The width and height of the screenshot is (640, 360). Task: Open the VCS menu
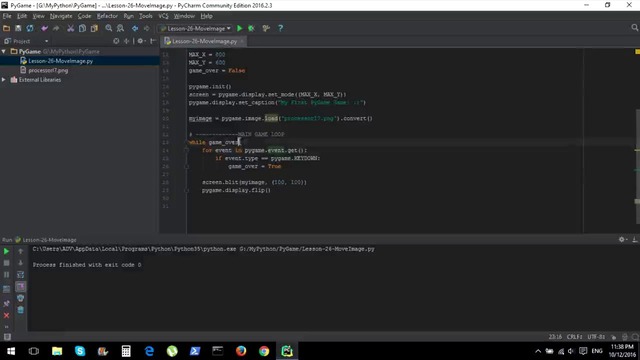click(x=163, y=16)
